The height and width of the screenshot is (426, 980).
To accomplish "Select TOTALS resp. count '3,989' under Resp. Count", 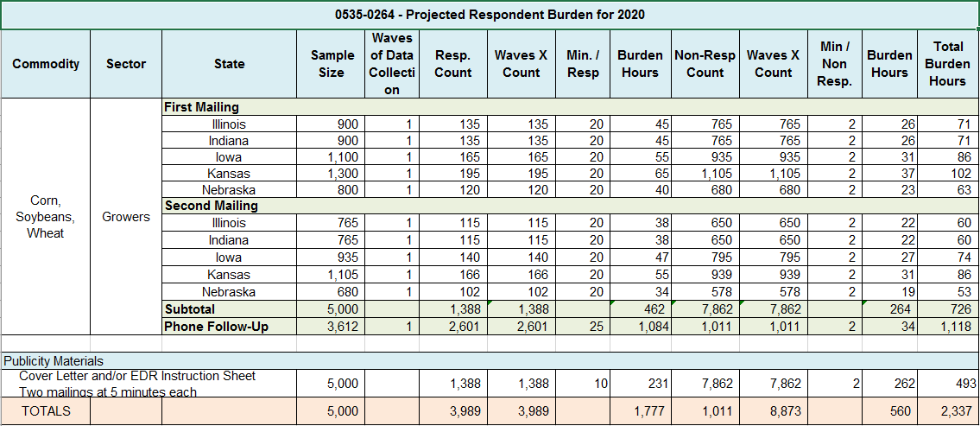I will pos(453,411).
